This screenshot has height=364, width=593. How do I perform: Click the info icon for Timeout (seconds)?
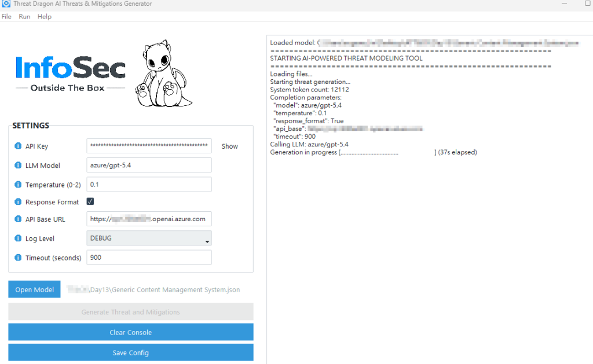[18, 258]
